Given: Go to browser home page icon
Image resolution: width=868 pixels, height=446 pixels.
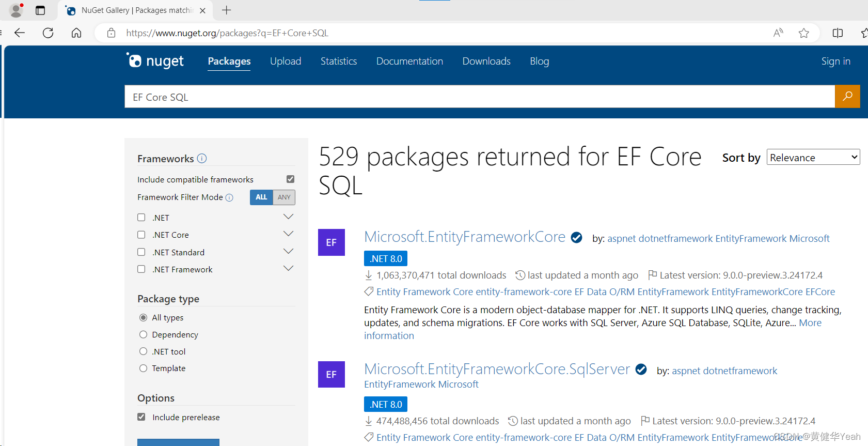Looking at the screenshot, I should (x=76, y=33).
